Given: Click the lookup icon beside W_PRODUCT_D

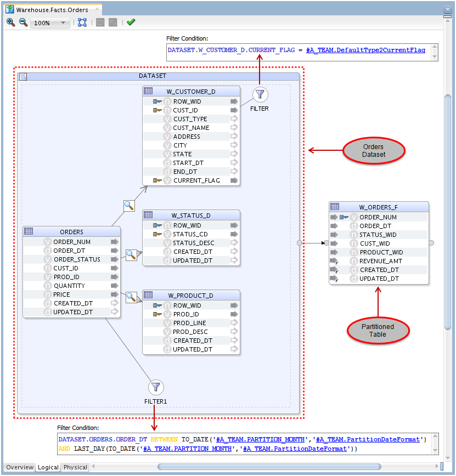Looking at the screenshot, I should [x=131, y=297].
